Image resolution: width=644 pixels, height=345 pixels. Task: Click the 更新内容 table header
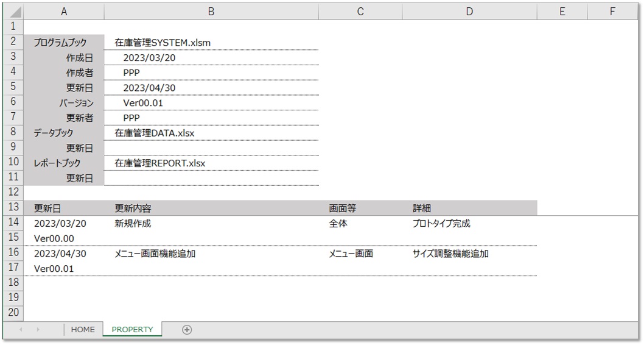tap(211, 208)
